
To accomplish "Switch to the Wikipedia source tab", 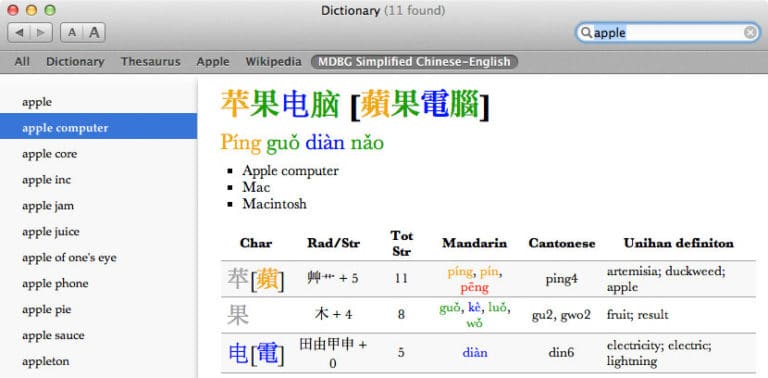I will pyautogui.click(x=273, y=62).
